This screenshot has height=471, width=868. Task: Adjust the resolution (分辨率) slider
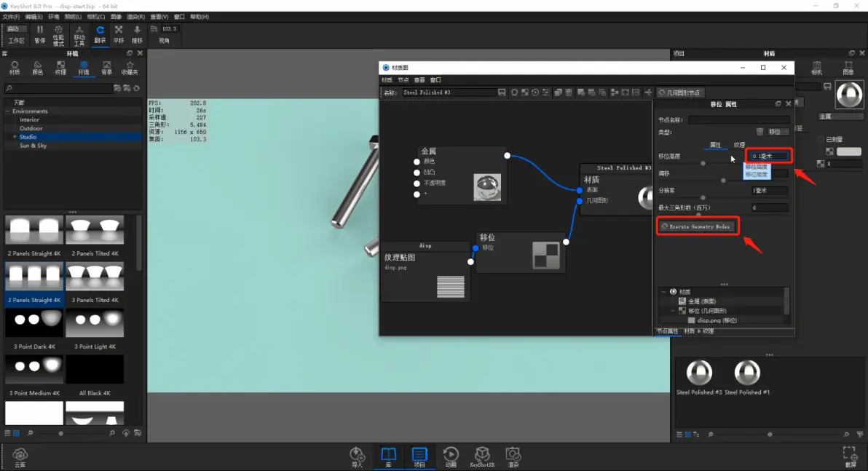703,197
